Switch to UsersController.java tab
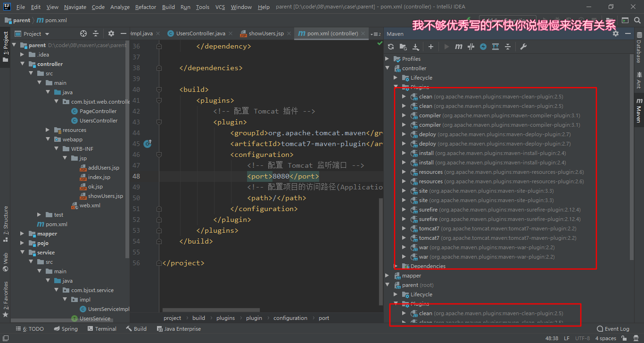 click(x=200, y=33)
